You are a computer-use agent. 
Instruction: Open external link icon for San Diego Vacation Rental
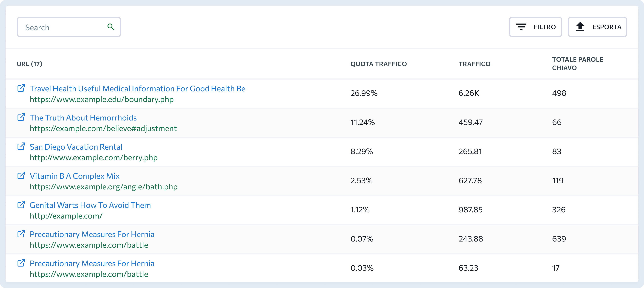click(x=21, y=146)
